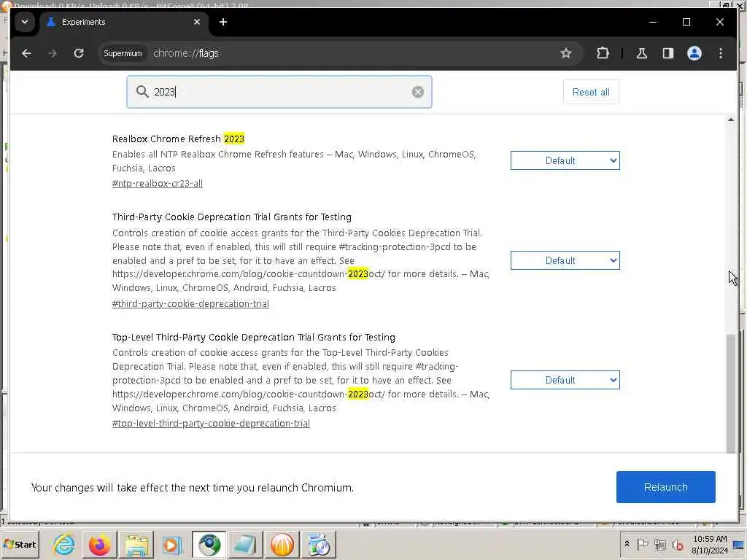Select the Experiments tab
Image resolution: width=747 pixels, height=560 pixels.
[x=124, y=22]
